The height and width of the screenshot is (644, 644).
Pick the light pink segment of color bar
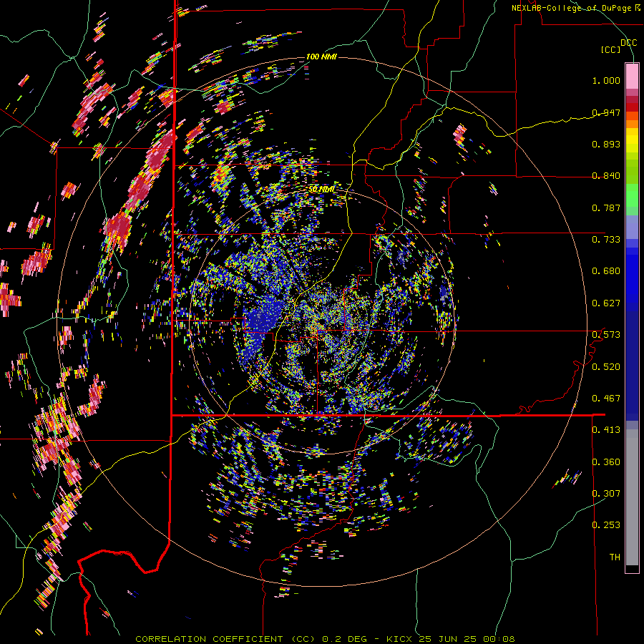(632, 76)
